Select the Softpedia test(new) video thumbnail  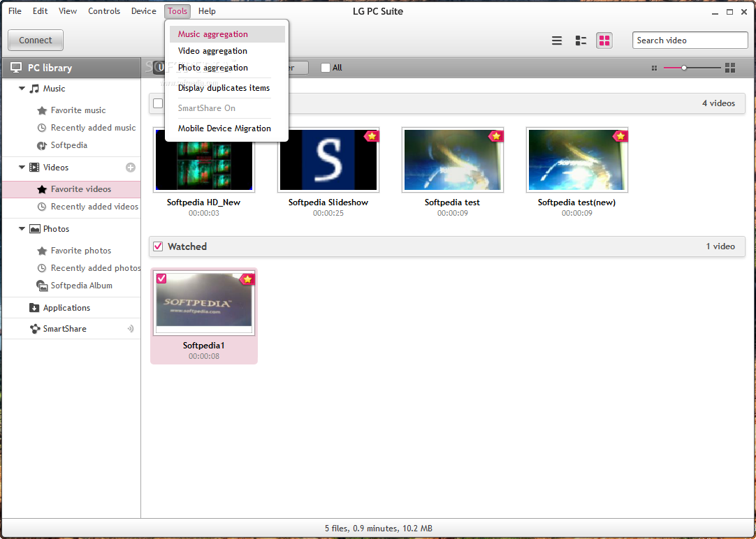click(x=577, y=160)
